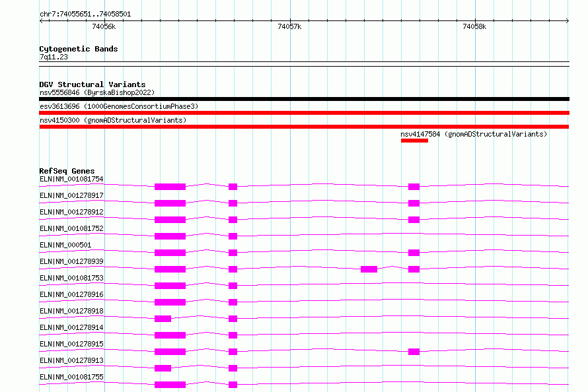Open transcript label ELN|NM_001278916
The image size is (588, 392).
point(71,294)
